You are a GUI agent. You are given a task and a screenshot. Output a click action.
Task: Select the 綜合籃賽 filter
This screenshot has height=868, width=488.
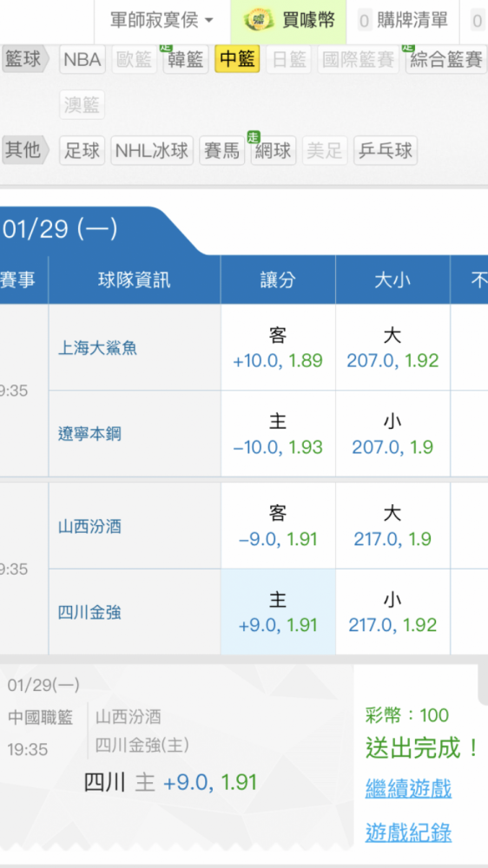[446, 59]
